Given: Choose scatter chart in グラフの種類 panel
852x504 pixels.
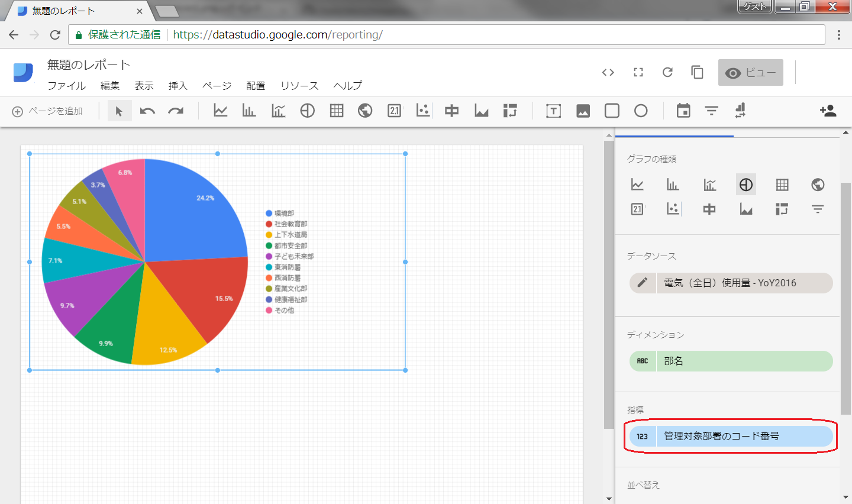Looking at the screenshot, I should pos(673,209).
